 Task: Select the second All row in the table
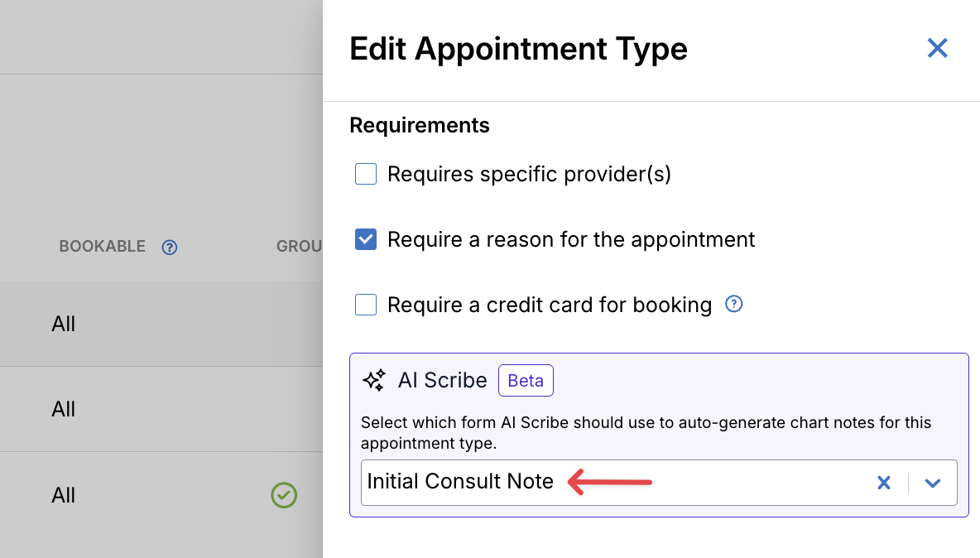pyautogui.click(x=64, y=409)
